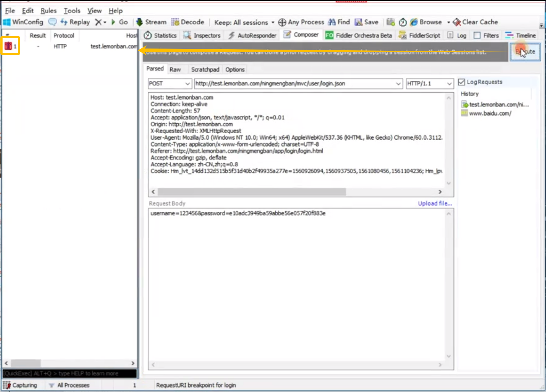Open the Fiddler Orchestra Beta tab
The width and height of the screenshot is (546, 392).
tap(359, 35)
